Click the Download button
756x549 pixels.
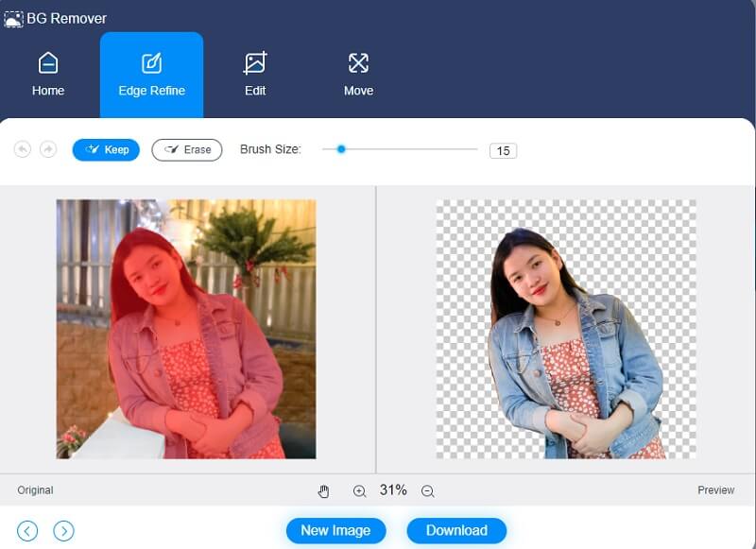[456, 530]
